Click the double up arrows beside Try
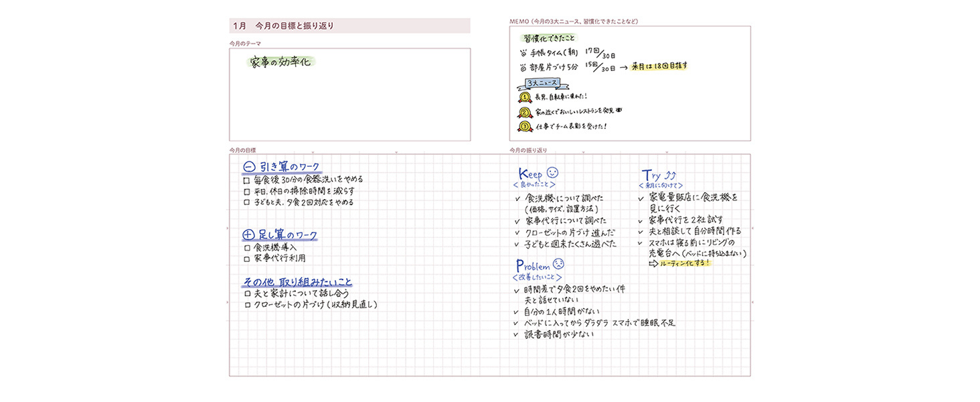 click(670, 176)
